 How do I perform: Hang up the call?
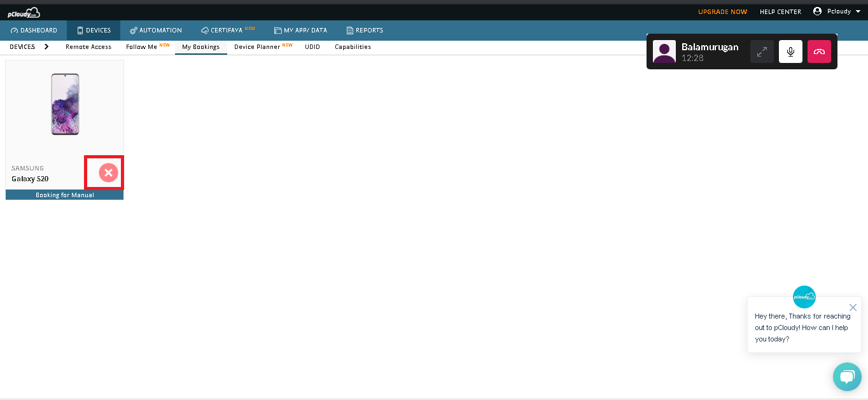click(x=819, y=52)
